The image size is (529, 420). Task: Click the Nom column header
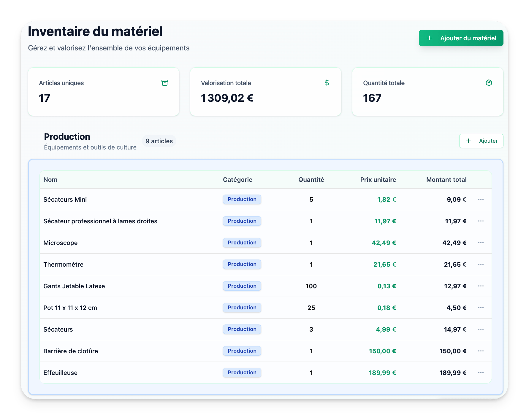tap(50, 180)
